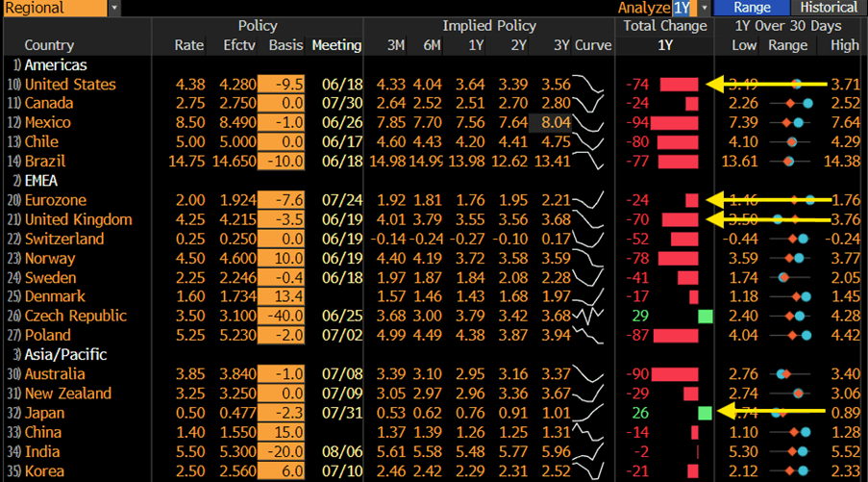Switch to the Historical tab
868x482 pixels.
point(829,8)
